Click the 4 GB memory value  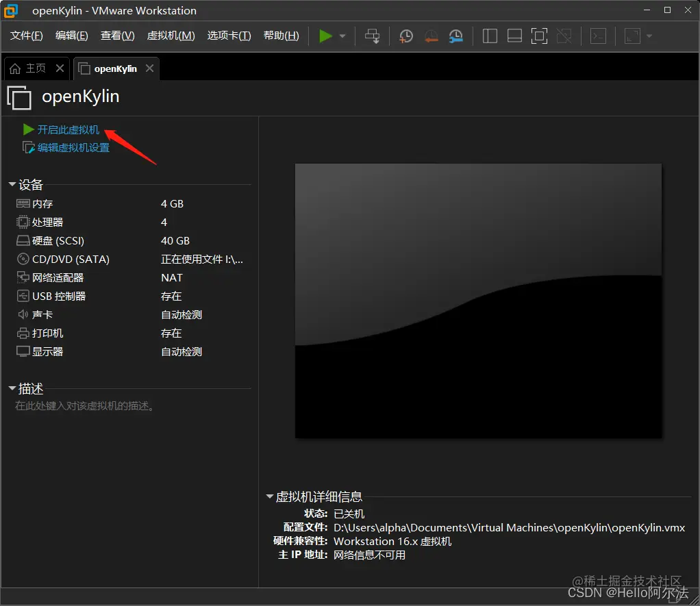[173, 204]
